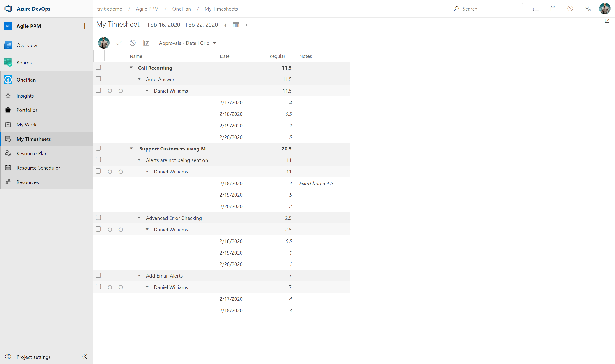Screen dimensions: 615x364
Task: Check the Advanced Error Checking row checkbox
Action: coord(99,218)
